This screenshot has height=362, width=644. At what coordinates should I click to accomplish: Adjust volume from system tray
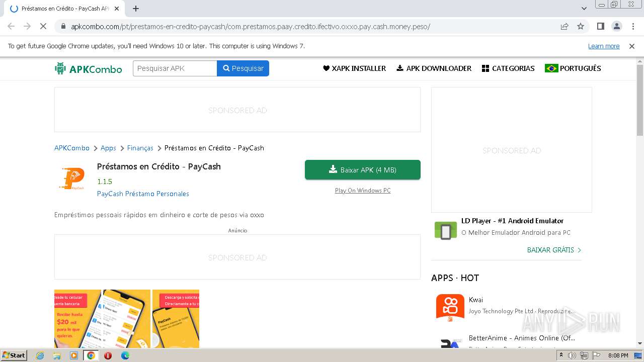[x=572, y=355]
